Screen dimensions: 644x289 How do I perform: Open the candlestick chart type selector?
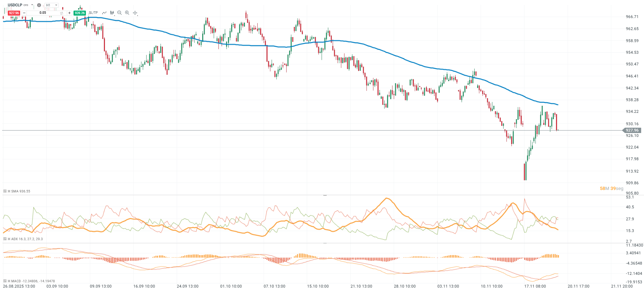112,13
